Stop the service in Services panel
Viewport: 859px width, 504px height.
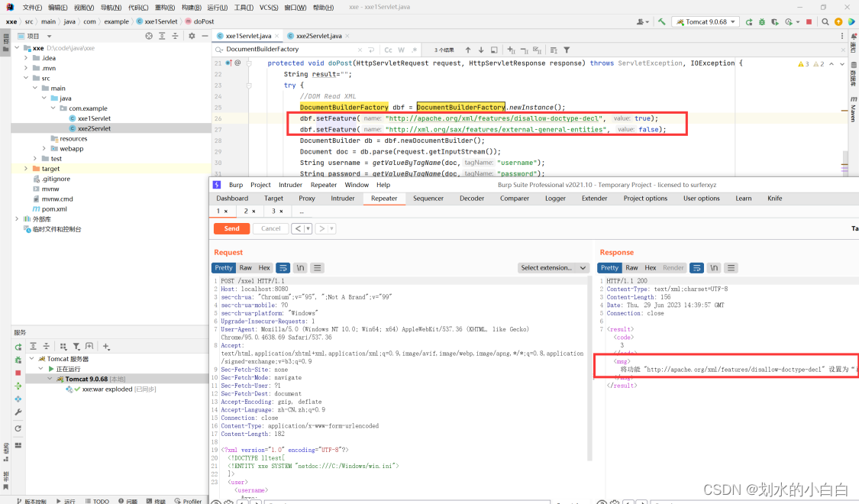[18, 373]
